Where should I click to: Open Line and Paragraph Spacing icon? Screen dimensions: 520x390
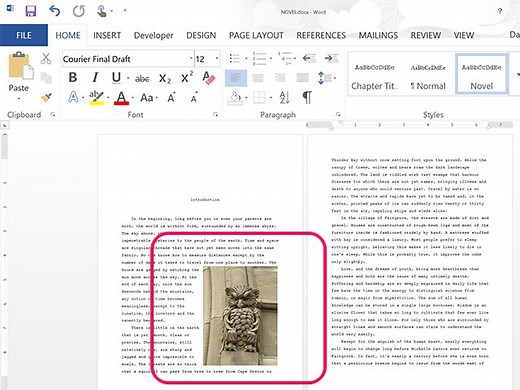[x=323, y=78]
